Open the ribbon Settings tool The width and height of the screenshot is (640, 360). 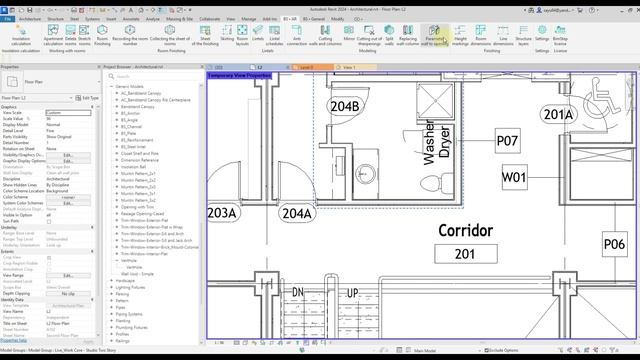[542, 33]
